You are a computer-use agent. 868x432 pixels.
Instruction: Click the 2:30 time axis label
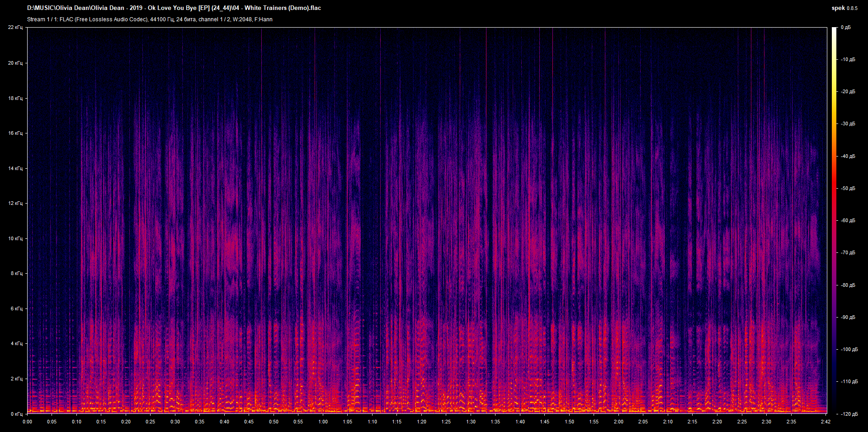tap(767, 422)
